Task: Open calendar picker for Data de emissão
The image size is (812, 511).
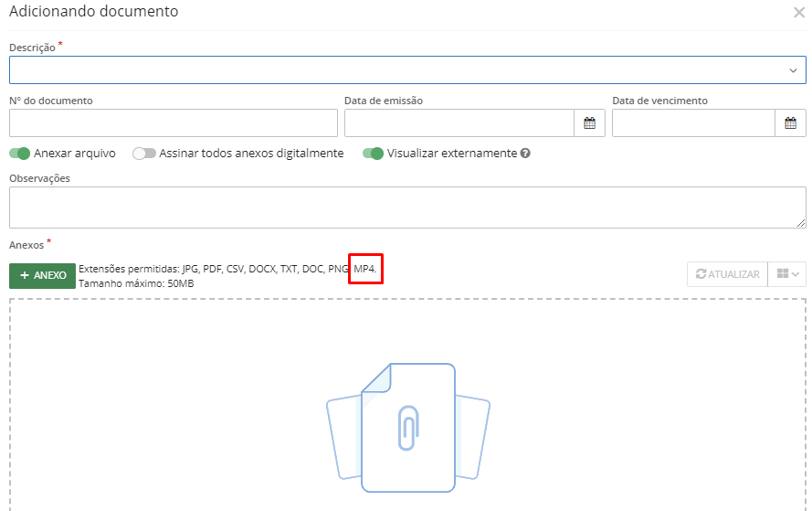Action: coord(589,123)
